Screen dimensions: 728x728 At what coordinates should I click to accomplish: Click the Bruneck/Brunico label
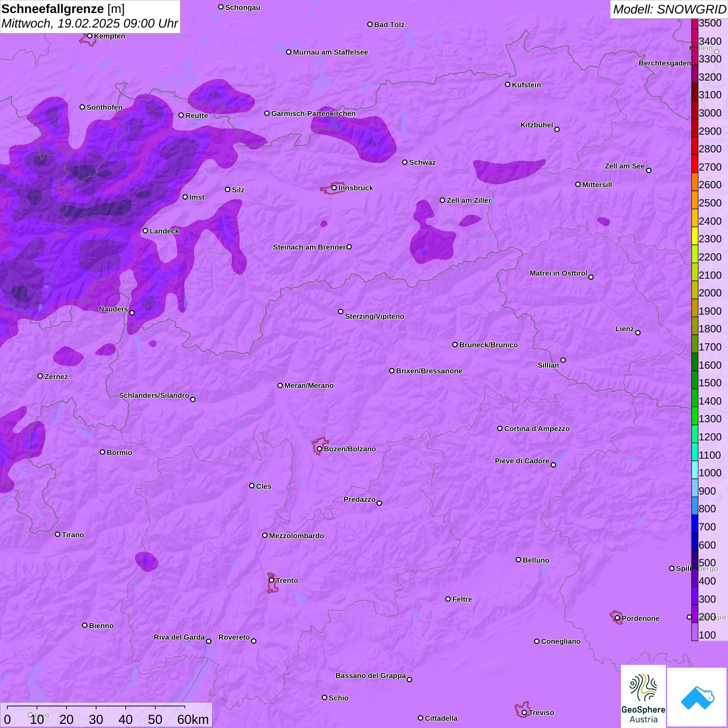[488, 345]
